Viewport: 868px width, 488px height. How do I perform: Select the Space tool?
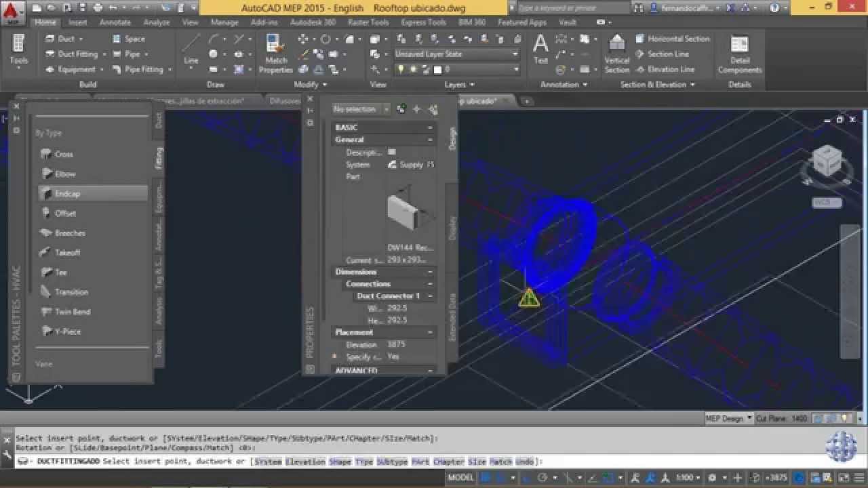(129, 39)
